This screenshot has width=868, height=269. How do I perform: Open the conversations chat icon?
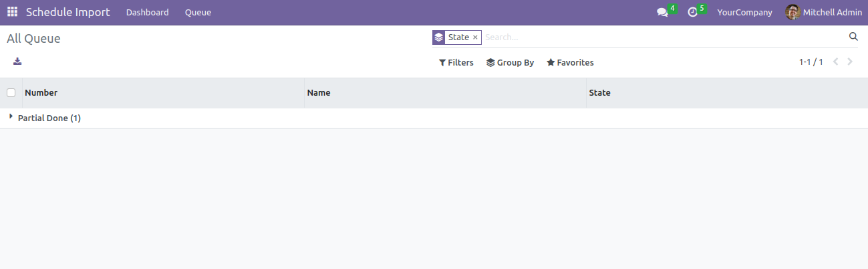pyautogui.click(x=662, y=13)
